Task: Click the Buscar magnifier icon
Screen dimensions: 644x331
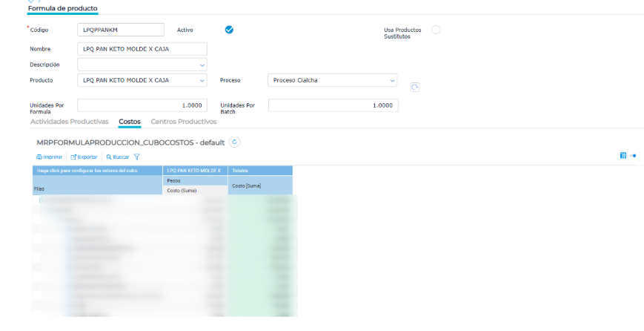Action: click(x=109, y=157)
